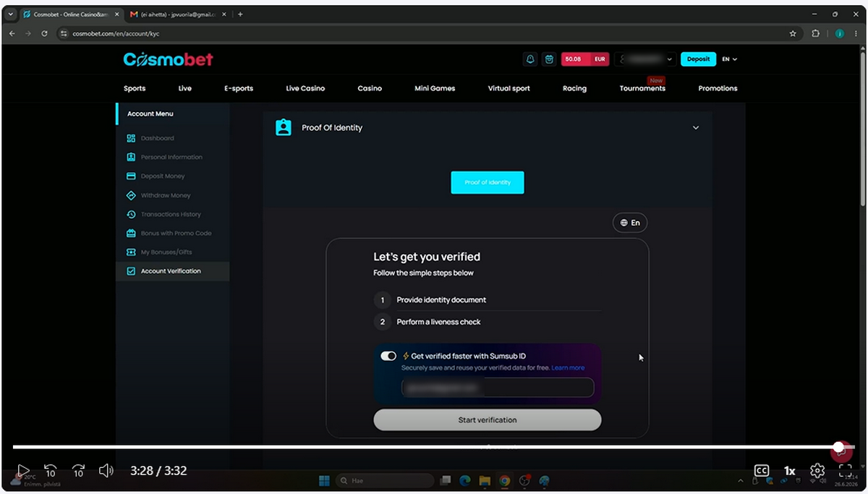
Task: Open the Chrome profile avatar icon
Action: (839, 33)
